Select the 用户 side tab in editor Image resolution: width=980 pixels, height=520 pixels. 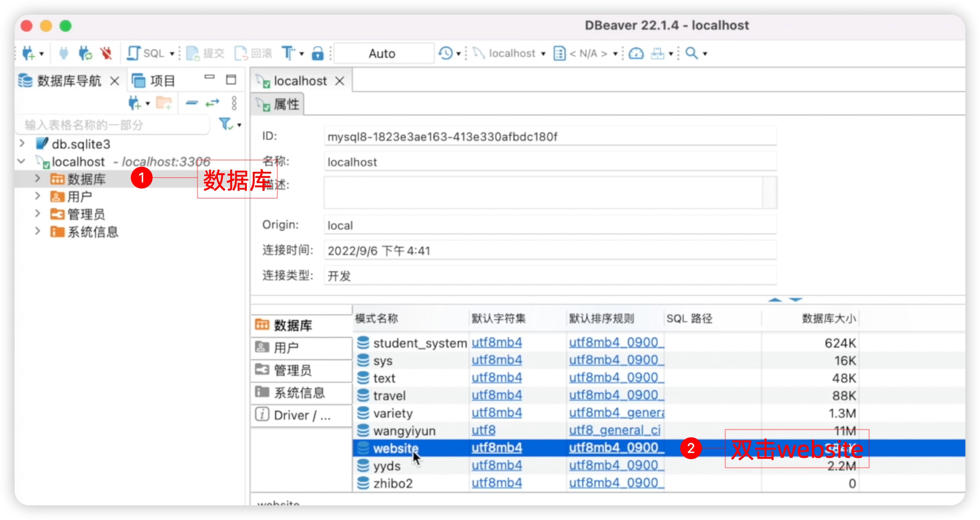click(x=301, y=348)
